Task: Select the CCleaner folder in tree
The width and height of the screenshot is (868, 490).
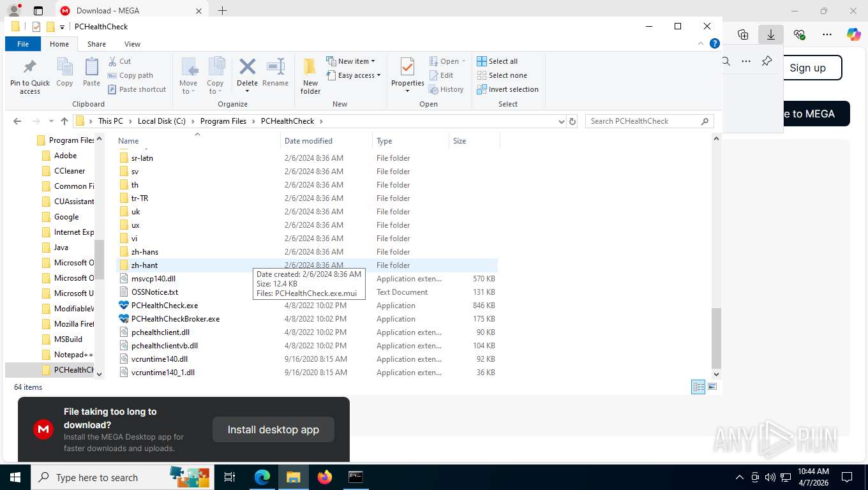Action: [70, 171]
